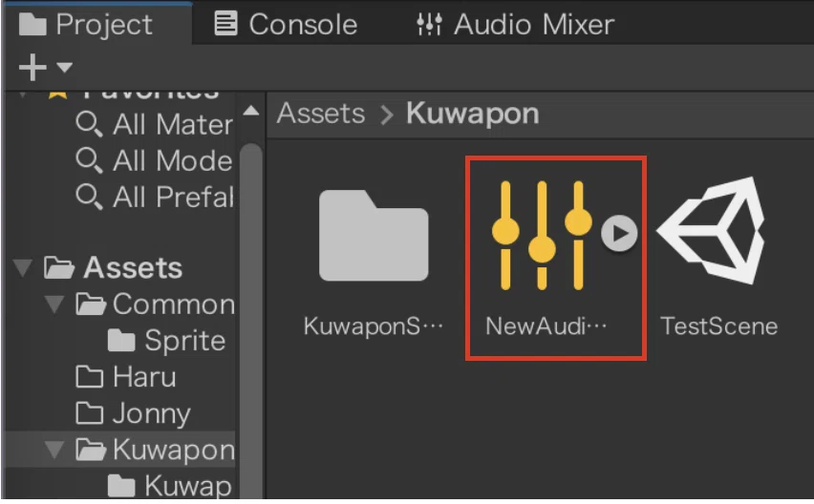The width and height of the screenshot is (814, 504).
Task: Select the Common folder
Action: coord(155,304)
